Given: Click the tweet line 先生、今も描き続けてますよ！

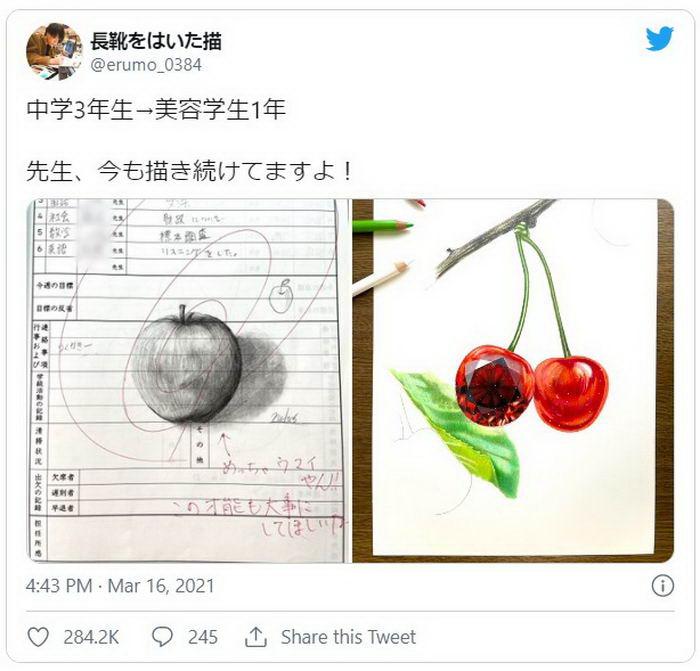Looking at the screenshot, I should (x=190, y=171).
